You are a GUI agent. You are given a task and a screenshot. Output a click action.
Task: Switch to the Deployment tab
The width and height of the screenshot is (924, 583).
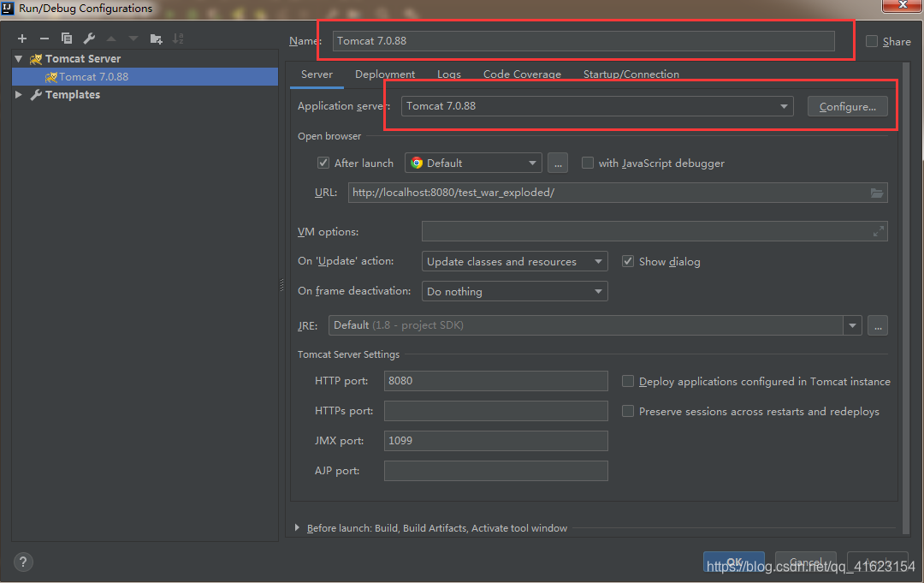pos(385,74)
